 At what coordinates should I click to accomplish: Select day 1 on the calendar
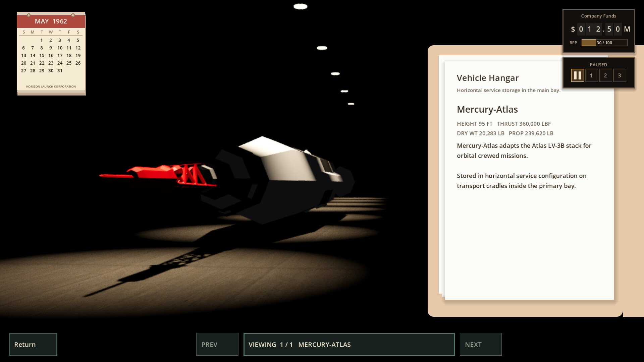click(x=42, y=40)
